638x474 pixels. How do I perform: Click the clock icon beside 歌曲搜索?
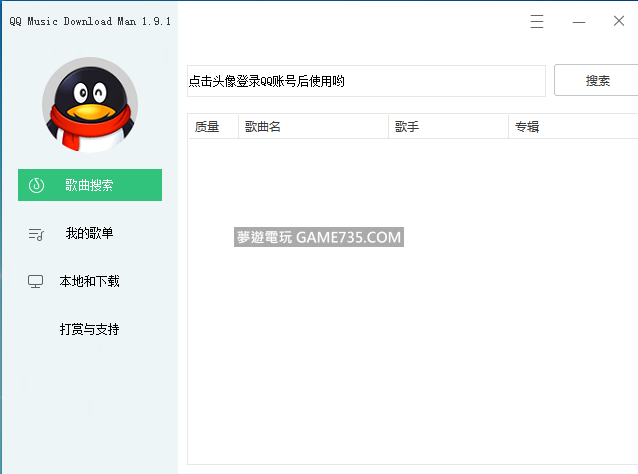click(36, 185)
